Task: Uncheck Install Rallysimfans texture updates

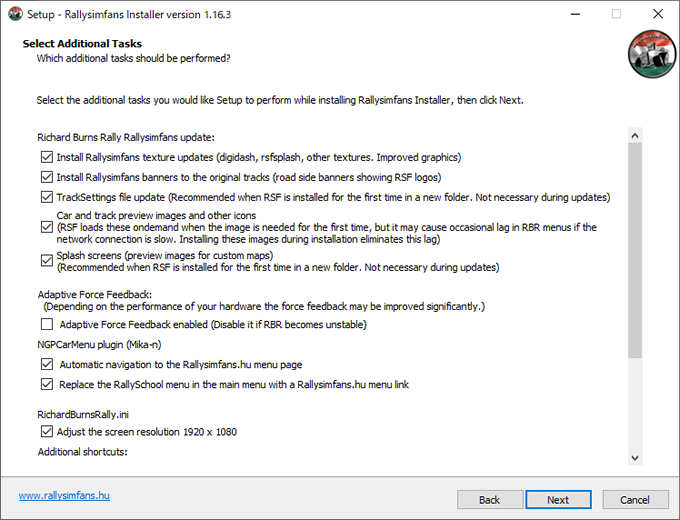Action: 47,157
